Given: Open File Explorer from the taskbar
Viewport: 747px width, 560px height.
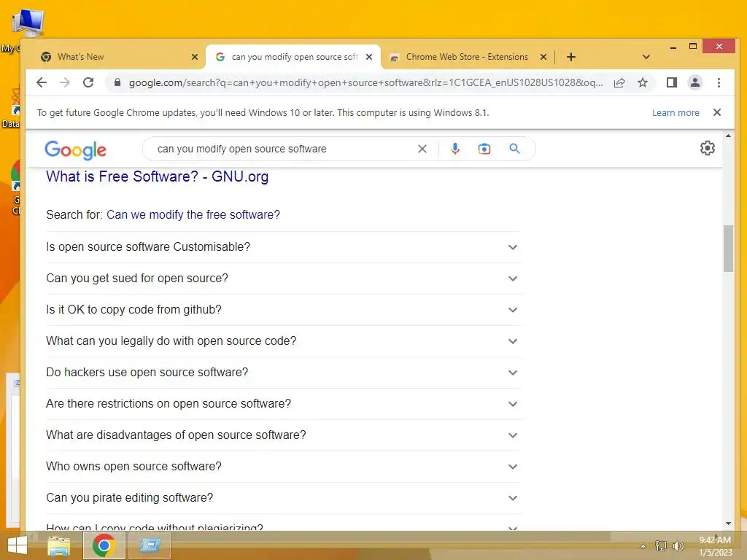Looking at the screenshot, I should pos(59,545).
